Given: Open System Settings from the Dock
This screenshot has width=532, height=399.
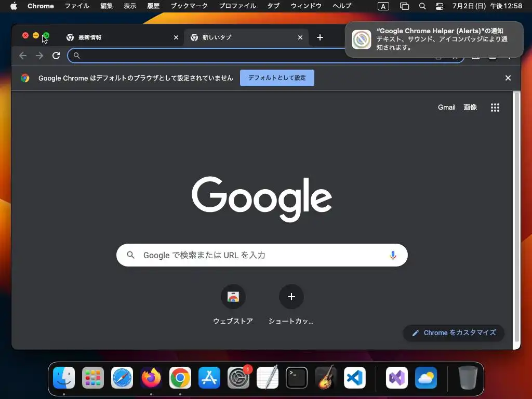Looking at the screenshot, I should coord(238,378).
